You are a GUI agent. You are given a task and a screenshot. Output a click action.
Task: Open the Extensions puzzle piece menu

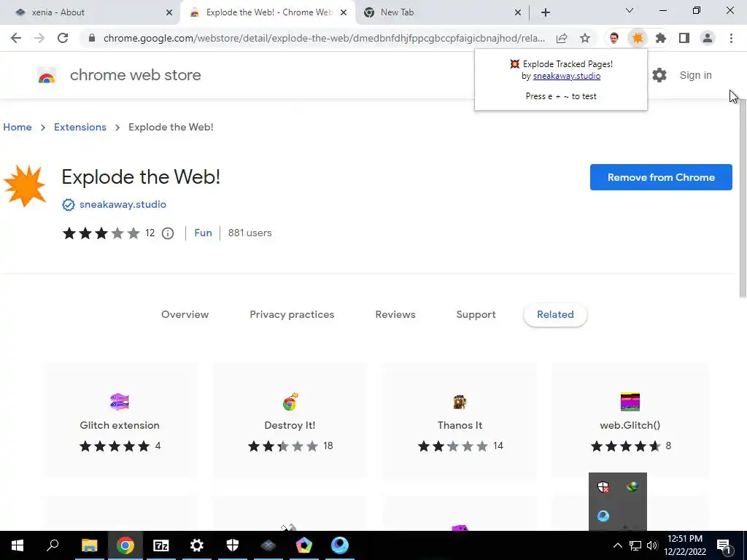point(661,38)
